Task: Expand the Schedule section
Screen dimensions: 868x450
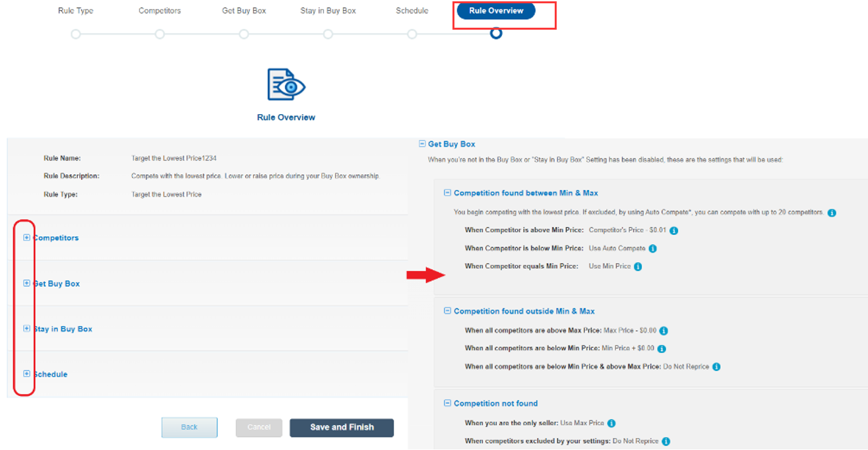Action: pos(26,373)
